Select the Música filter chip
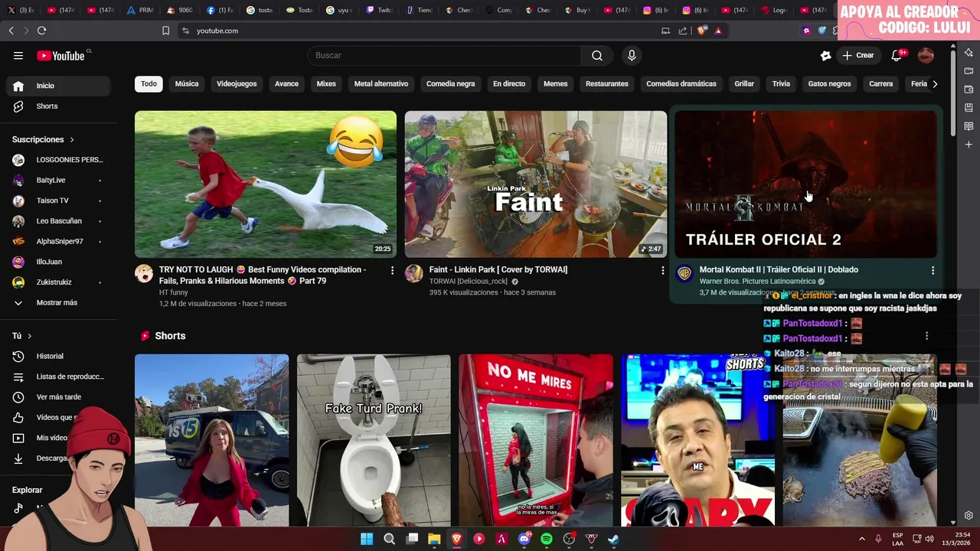This screenshot has width=980, height=551. (x=187, y=84)
